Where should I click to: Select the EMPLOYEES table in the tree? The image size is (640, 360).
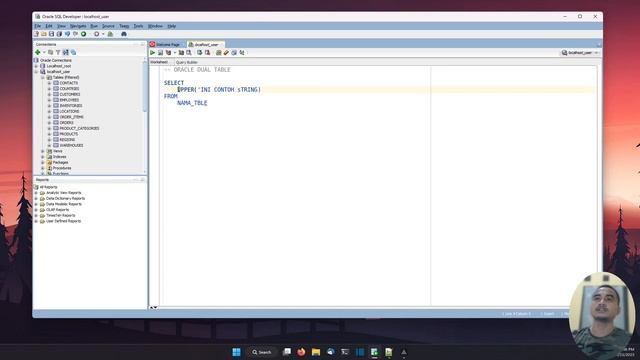point(69,100)
